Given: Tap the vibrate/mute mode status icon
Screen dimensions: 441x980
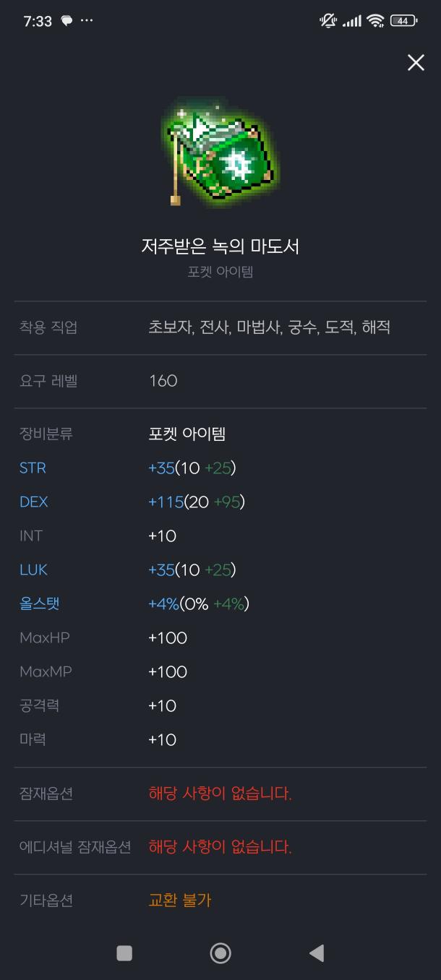Looking at the screenshot, I should pos(327,22).
